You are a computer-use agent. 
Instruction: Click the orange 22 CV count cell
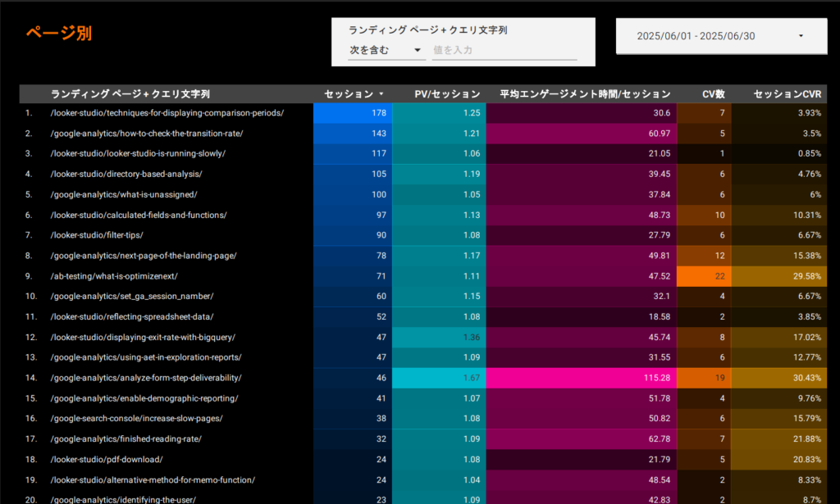pos(704,276)
